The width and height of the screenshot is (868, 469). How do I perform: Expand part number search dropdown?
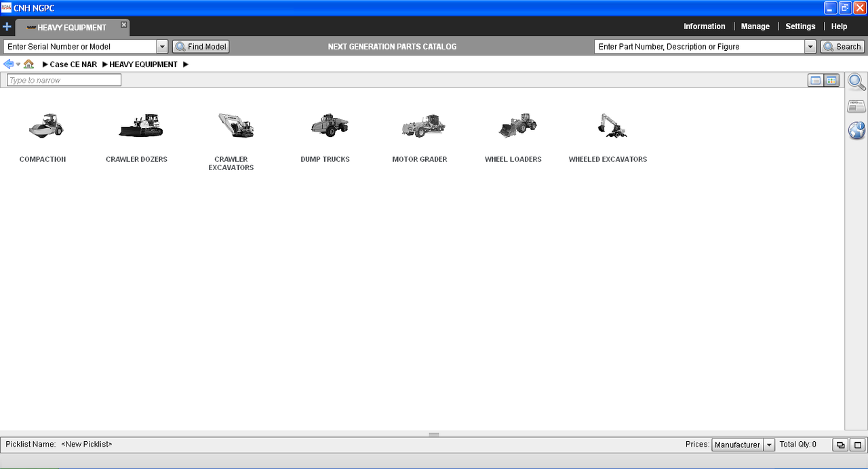click(810, 47)
